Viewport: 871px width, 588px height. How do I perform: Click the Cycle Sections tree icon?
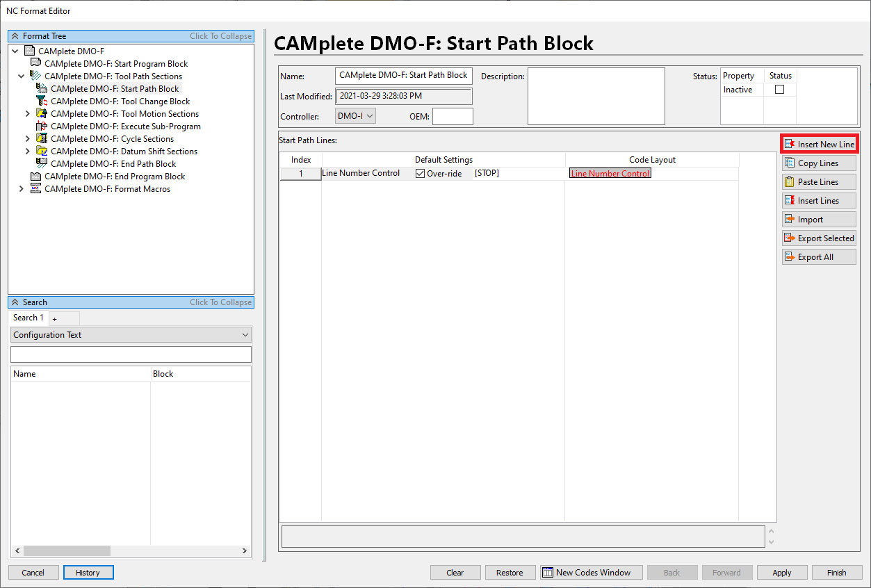pos(42,138)
